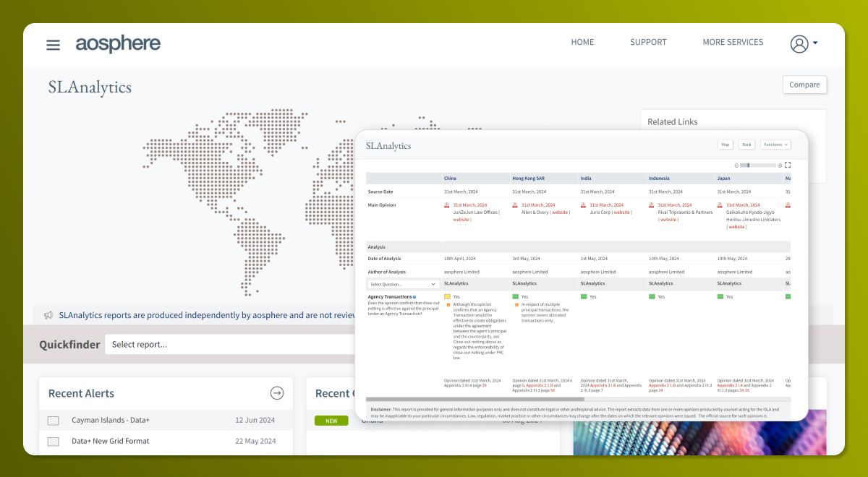Go to HOME in navigation
The width and height of the screenshot is (868, 477).
click(582, 42)
